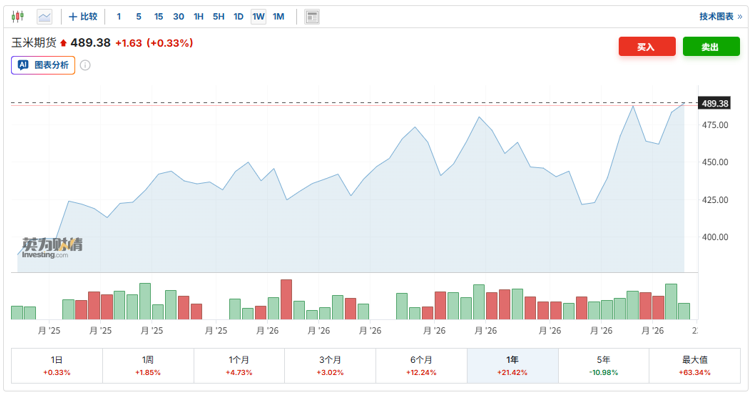Viewport: 753px width, 396px height.
Task: Select the 1W interval
Action: [258, 17]
